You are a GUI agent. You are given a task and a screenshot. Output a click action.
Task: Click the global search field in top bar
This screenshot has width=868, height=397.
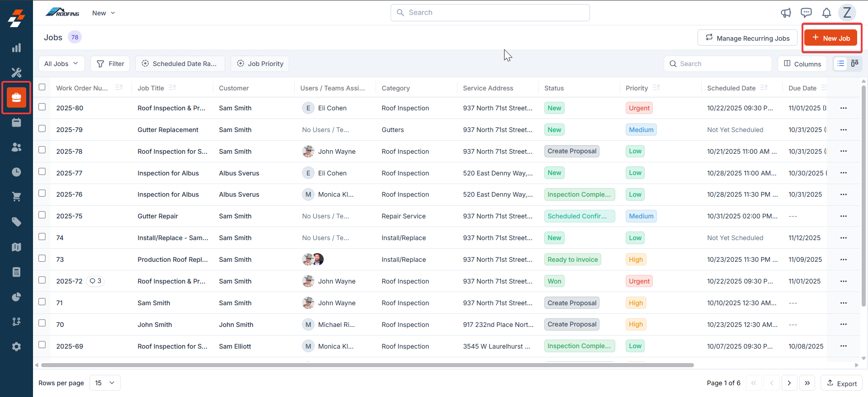(490, 13)
